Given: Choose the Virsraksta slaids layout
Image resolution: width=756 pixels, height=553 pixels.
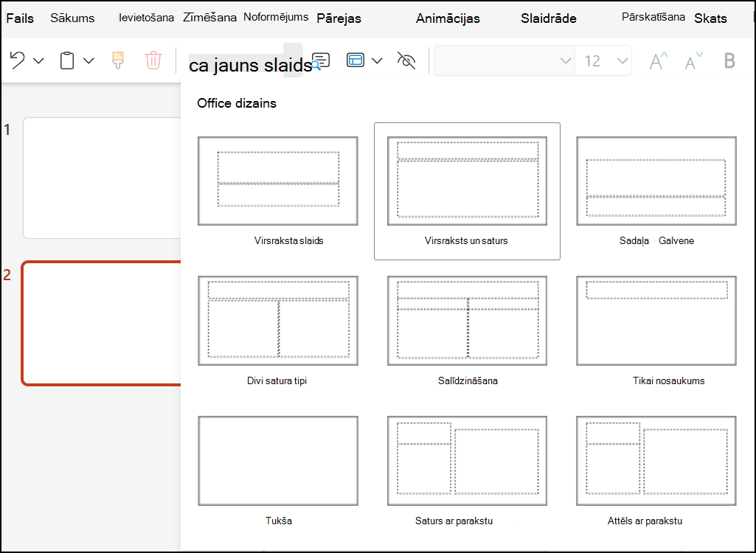Looking at the screenshot, I should pos(278,192).
